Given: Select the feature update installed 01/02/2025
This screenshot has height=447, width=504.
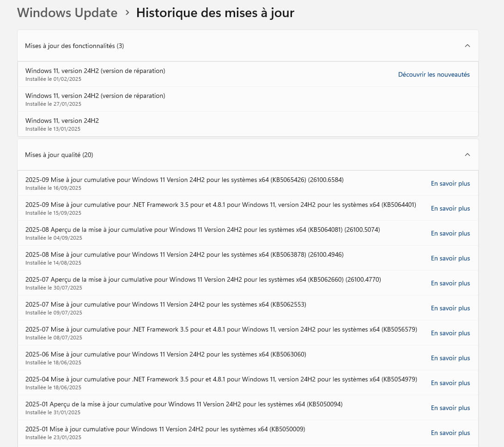Looking at the screenshot, I should 248,74.
